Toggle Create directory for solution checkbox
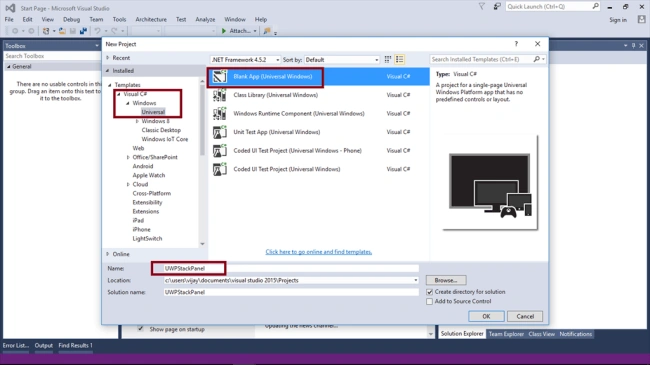Viewport: 650px width, 365px height. 429,292
